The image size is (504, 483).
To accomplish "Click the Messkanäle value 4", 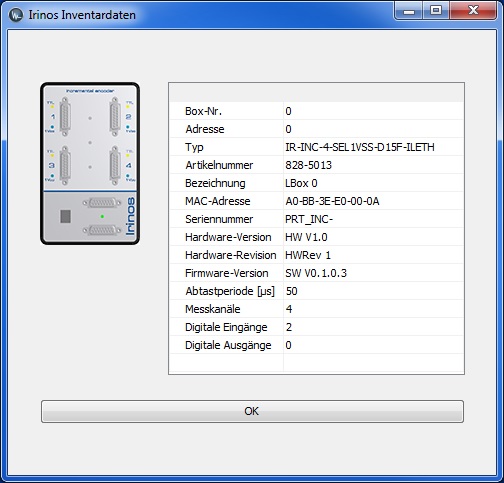I will (289, 309).
